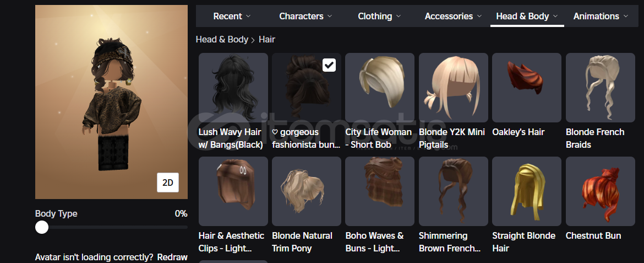Choose Blonde Y2K Mini Pigtails hair image

click(x=454, y=88)
